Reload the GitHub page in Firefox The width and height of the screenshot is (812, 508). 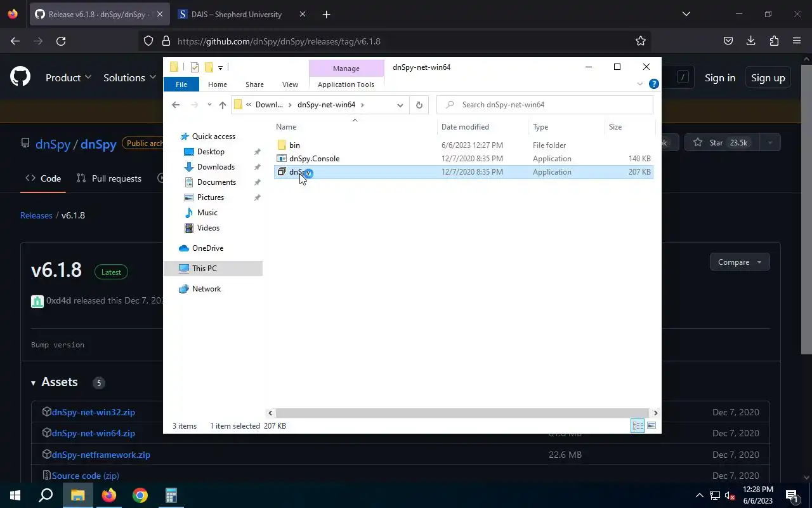point(61,41)
